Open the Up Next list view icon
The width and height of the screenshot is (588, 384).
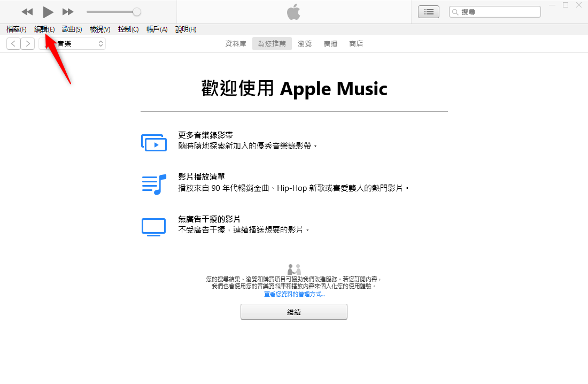click(429, 12)
